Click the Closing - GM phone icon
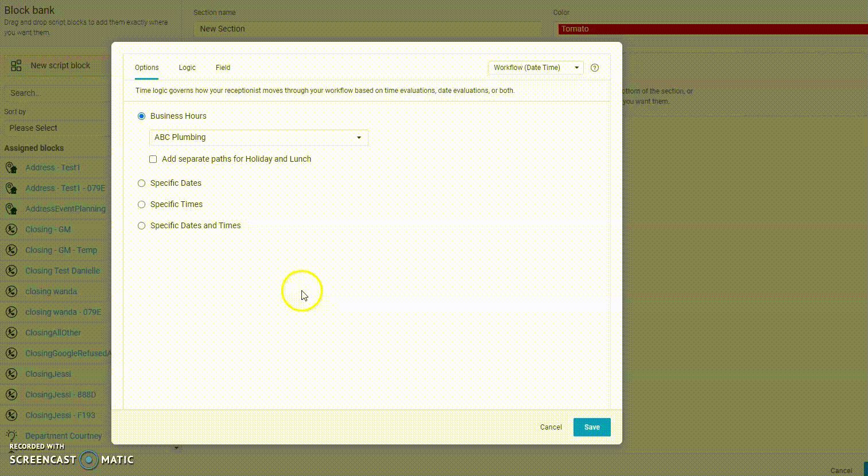This screenshot has width=868, height=476. [x=11, y=229]
